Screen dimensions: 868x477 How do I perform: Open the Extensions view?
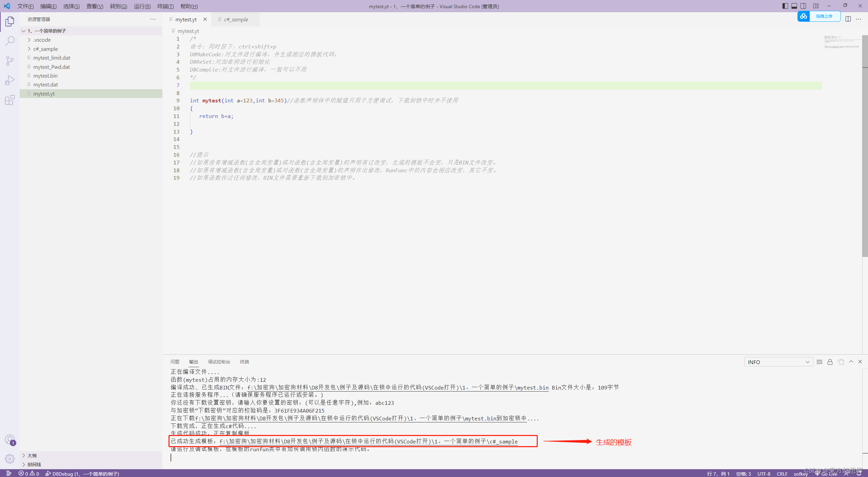[10, 100]
